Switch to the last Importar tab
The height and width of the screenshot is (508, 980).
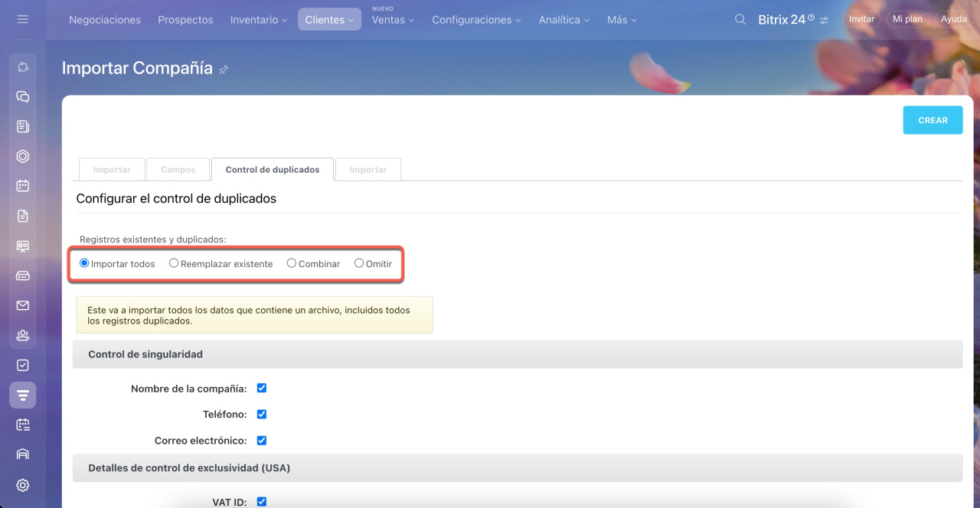click(x=368, y=170)
